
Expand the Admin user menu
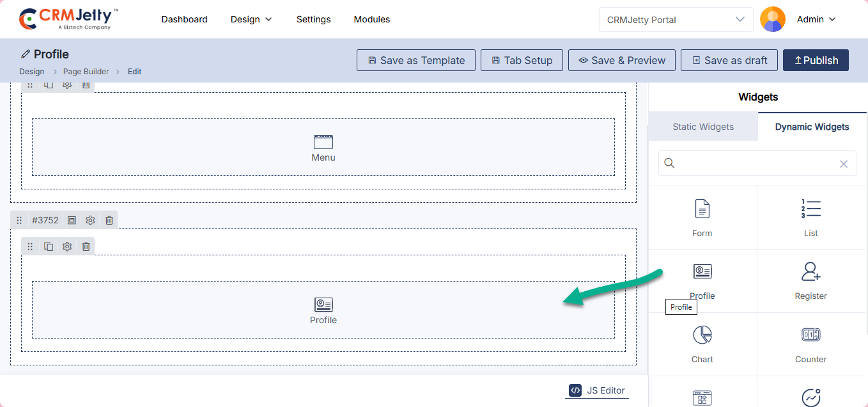pyautogui.click(x=816, y=19)
